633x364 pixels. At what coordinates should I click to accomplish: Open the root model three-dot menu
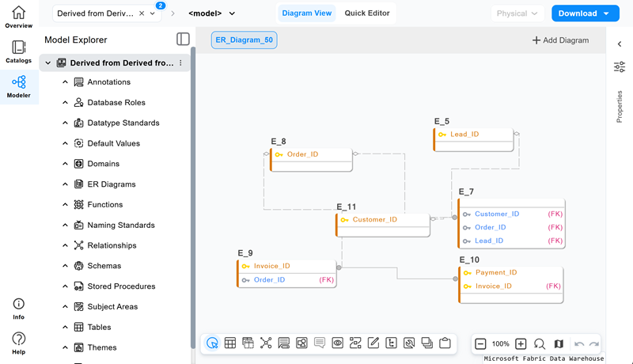tap(180, 63)
